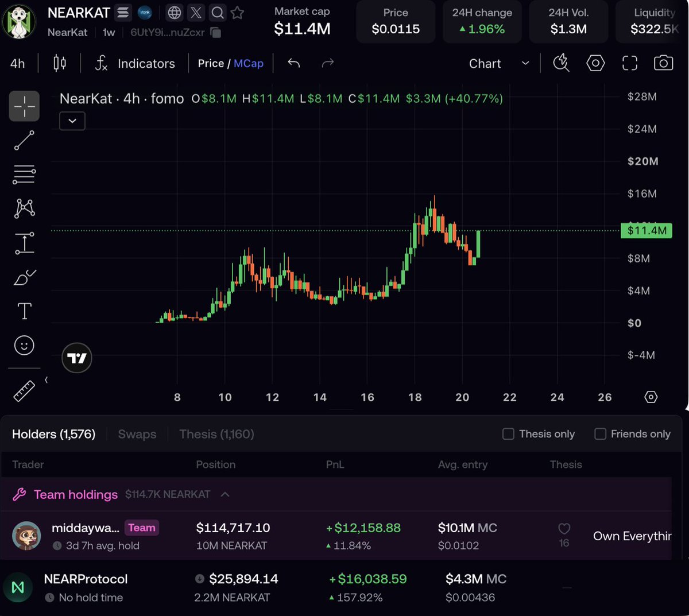Screen dimensions: 689x616
Task: Undo the last chart action
Action: pyautogui.click(x=294, y=63)
